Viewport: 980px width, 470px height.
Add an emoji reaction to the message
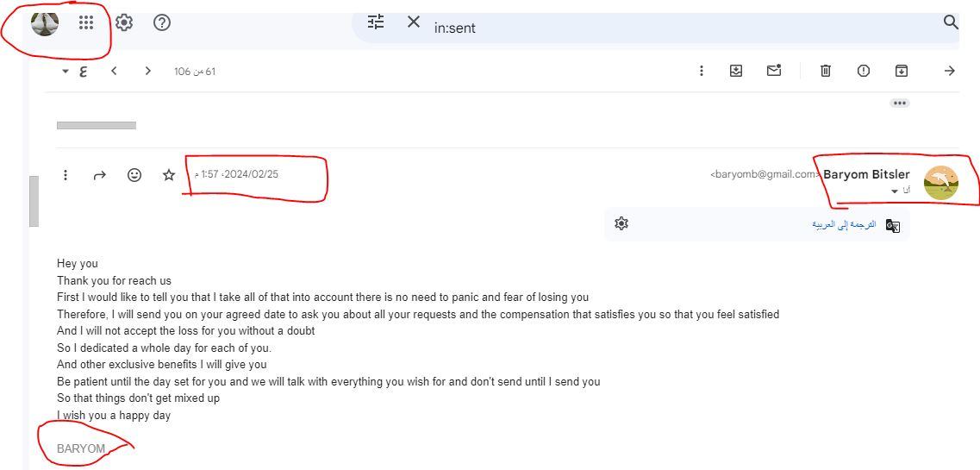[x=134, y=175]
